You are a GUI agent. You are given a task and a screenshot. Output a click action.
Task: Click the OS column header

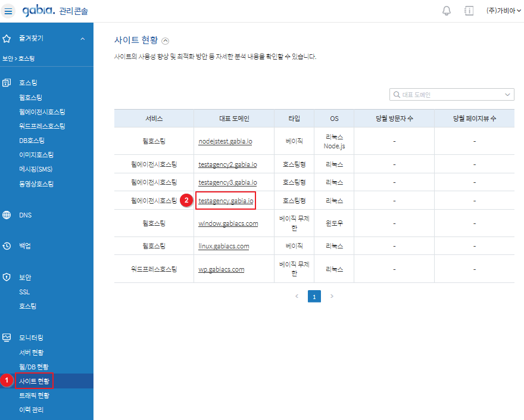click(x=334, y=119)
